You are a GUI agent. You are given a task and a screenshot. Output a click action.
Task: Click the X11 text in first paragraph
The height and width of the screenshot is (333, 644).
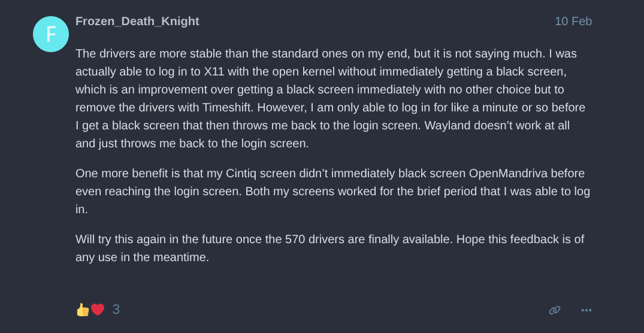[215, 72]
